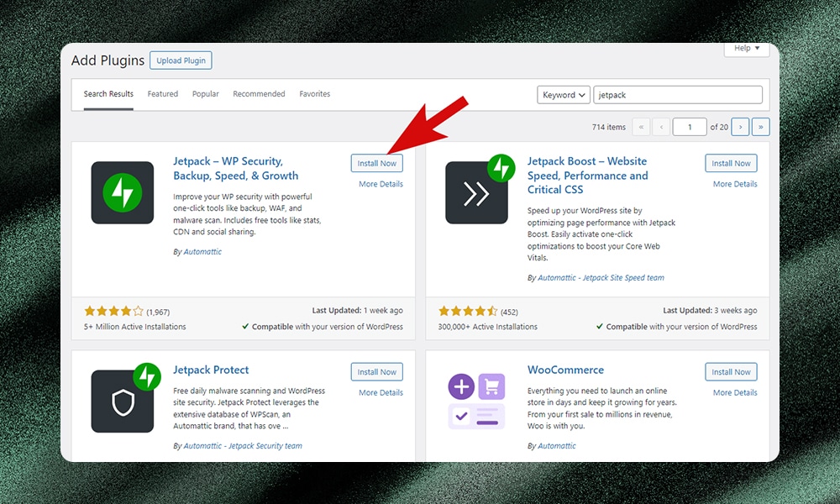Install Now the Jetpack security plugin

pyautogui.click(x=376, y=163)
